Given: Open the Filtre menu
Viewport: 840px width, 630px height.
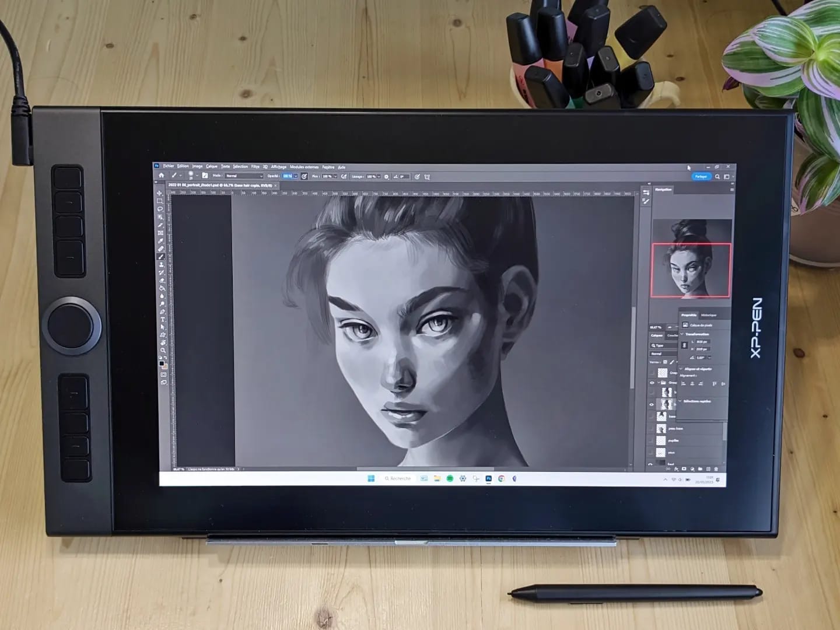Looking at the screenshot, I should [255, 167].
